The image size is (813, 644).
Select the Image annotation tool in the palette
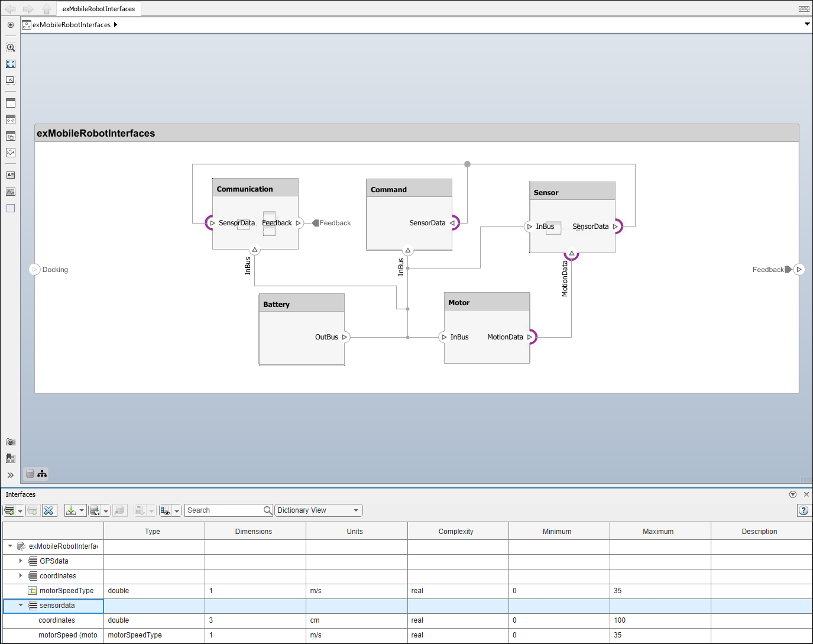10,191
